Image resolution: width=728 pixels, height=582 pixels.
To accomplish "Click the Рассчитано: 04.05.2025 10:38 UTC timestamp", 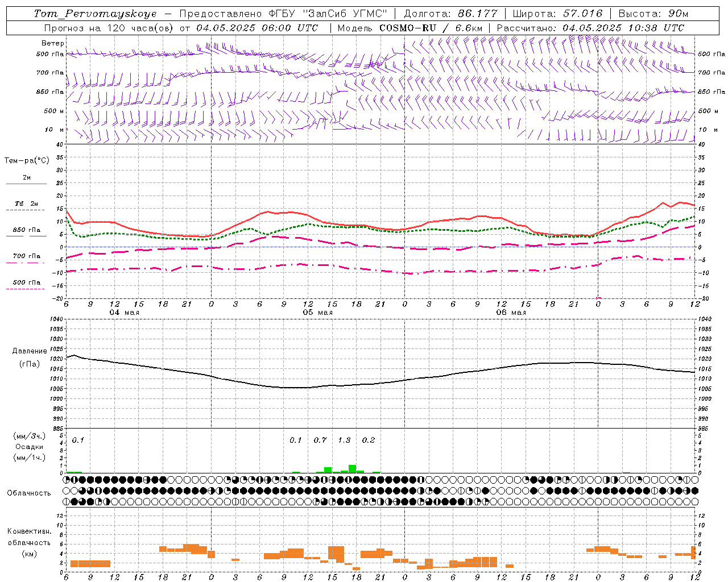I will (x=590, y=28).
